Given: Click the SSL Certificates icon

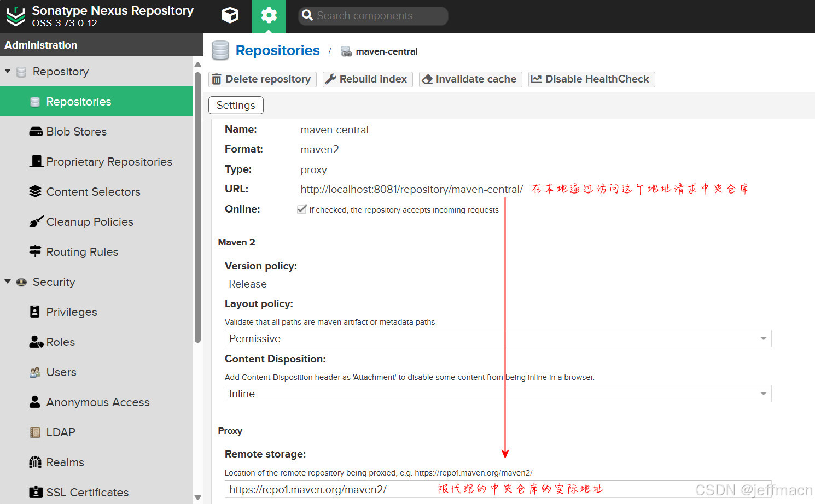Looking at the screenshot, I should pos(36,492).
